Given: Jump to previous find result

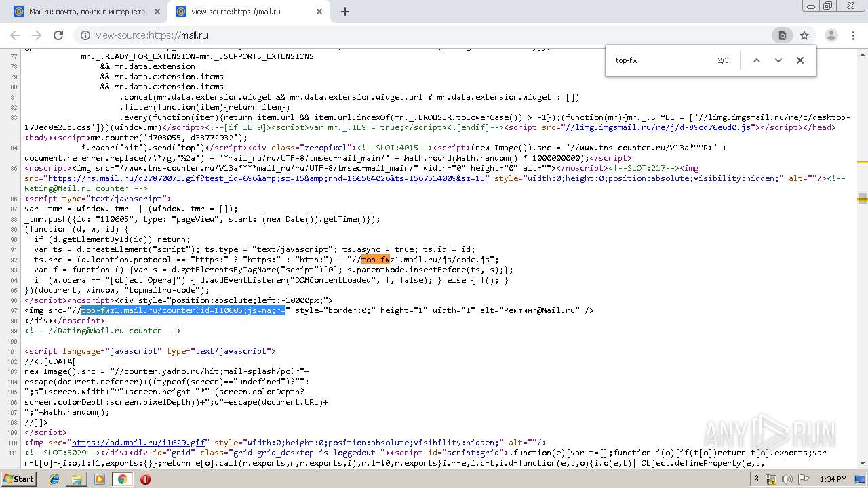Looking at the screenshot, I should pos(757,60).
